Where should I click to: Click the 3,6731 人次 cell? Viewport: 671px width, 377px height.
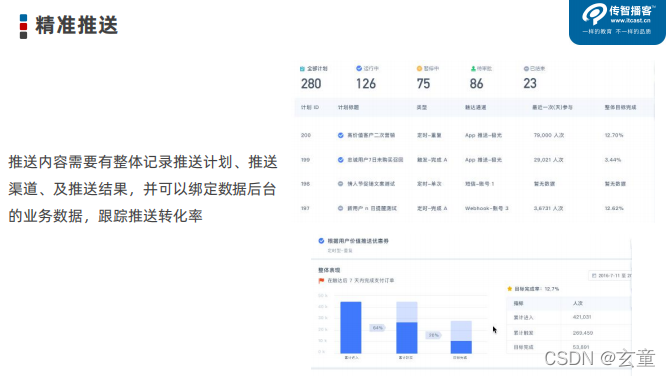[x=548, y=208]
